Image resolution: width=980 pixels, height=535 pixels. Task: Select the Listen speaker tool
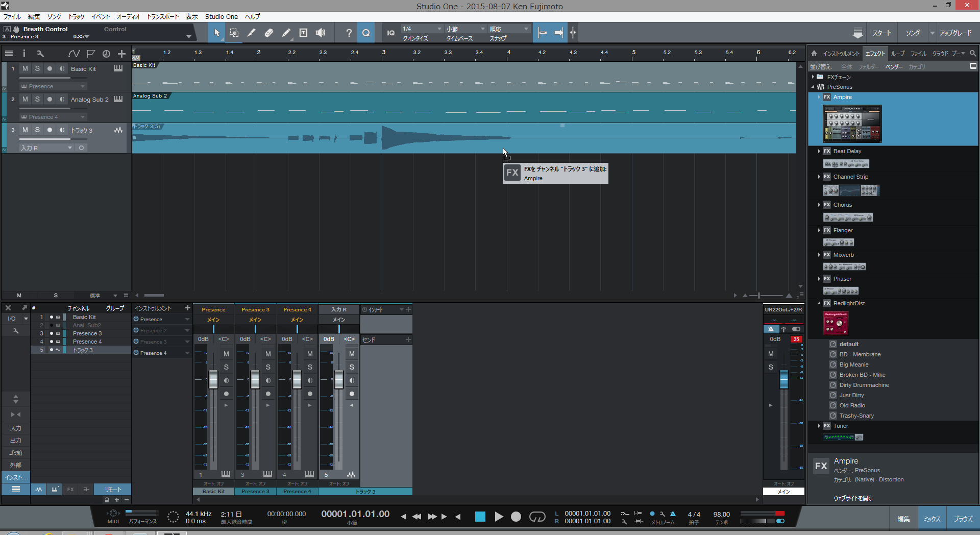(x=321, y=33)
